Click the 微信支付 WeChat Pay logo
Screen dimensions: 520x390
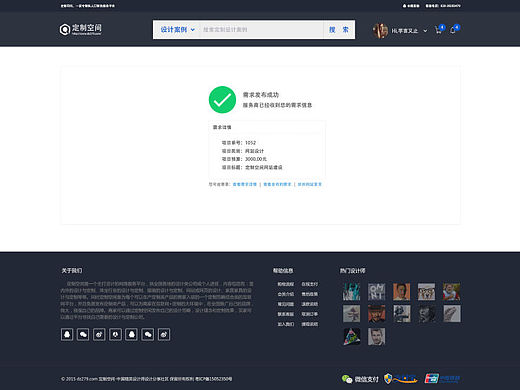[360, 379]
